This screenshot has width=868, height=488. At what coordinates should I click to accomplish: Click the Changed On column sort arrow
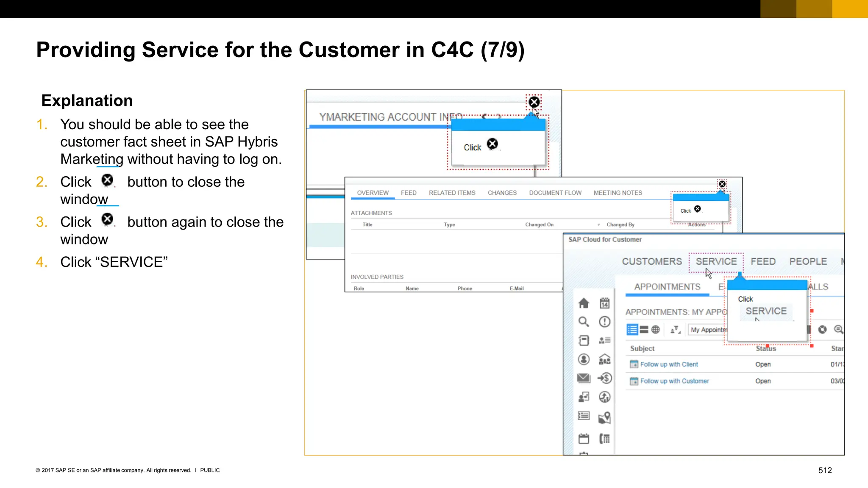598,225
